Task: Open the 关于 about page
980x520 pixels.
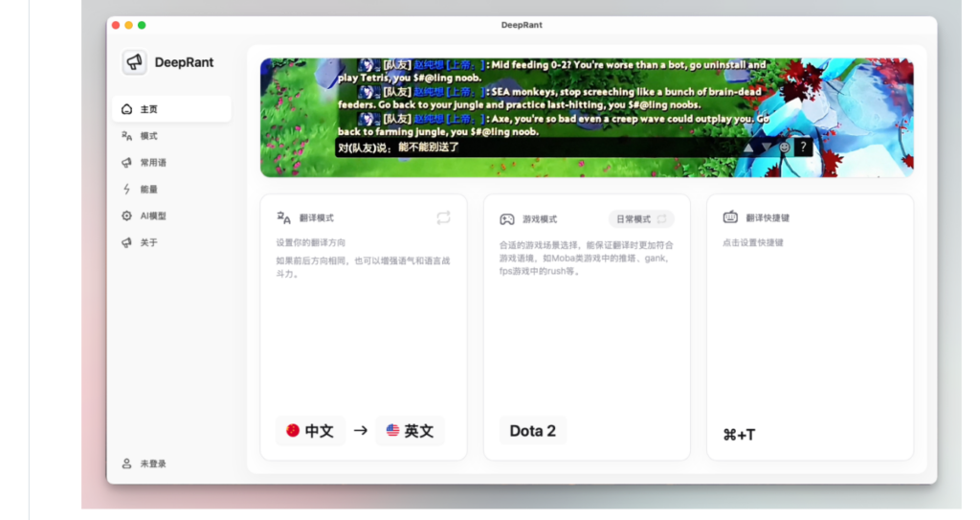Action: (x=172, y=242)
